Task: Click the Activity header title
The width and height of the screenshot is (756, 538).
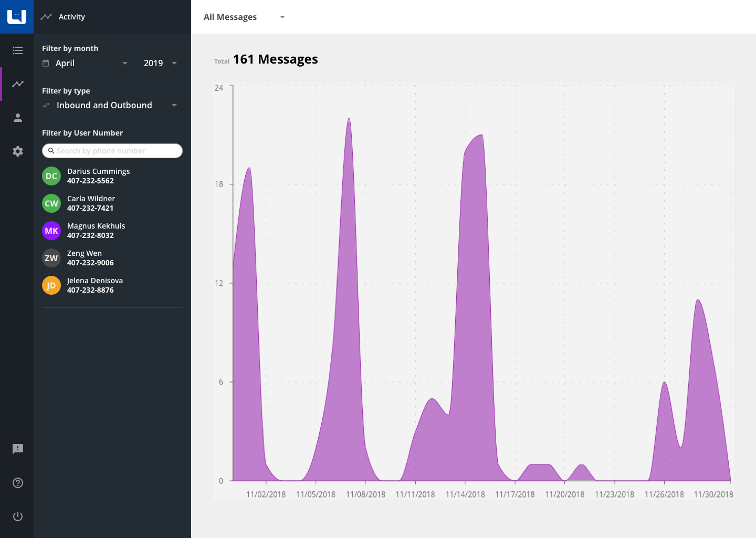Action: click(x=72, y=17)
